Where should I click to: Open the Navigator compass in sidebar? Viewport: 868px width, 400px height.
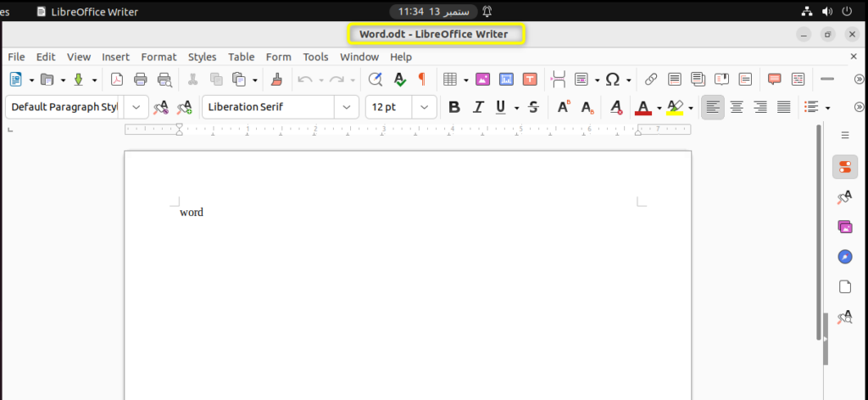click(844, 257)
